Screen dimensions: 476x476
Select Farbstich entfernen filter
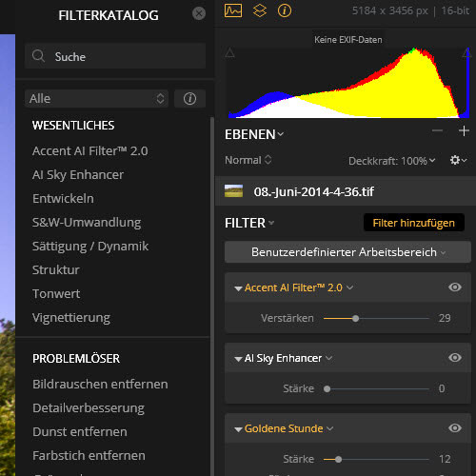tap(89, 456)
